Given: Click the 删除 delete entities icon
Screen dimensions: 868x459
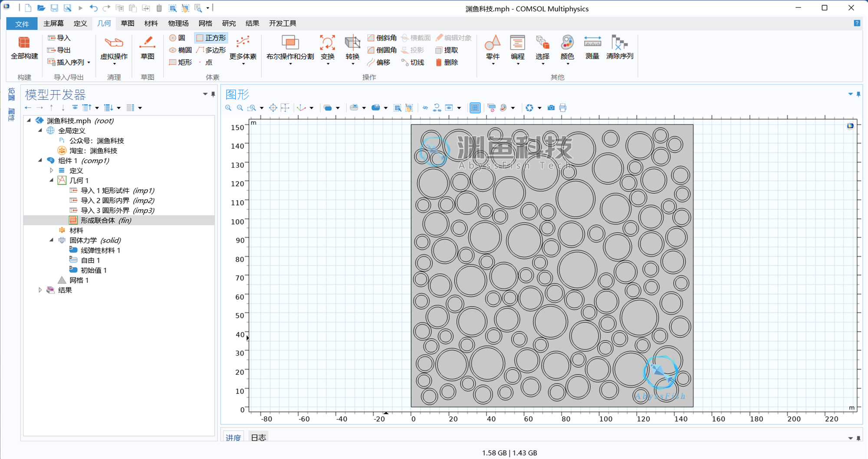Looking at the screenshot, I should pyautogui.click(x=447, y=62).
